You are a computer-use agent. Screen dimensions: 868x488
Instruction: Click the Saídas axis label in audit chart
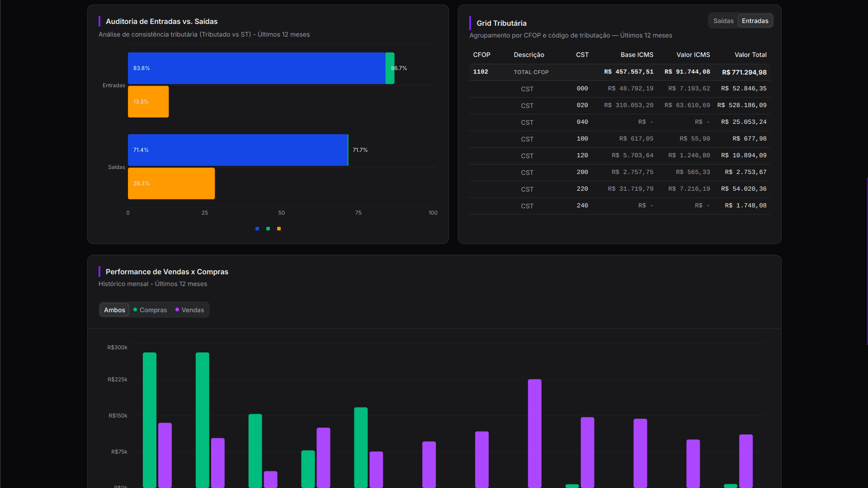116,167
